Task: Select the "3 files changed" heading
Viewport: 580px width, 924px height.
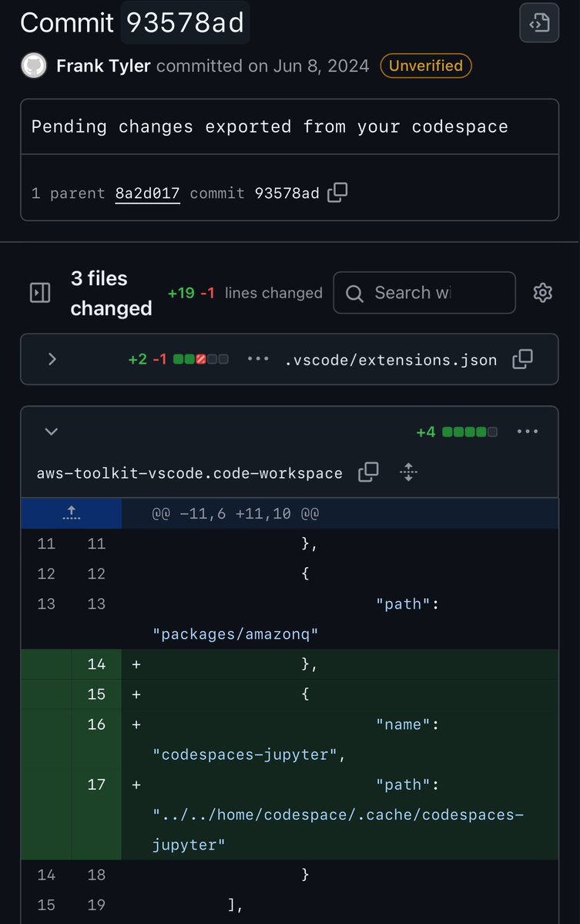Action: pyautogui.click(x=111, y=293)
